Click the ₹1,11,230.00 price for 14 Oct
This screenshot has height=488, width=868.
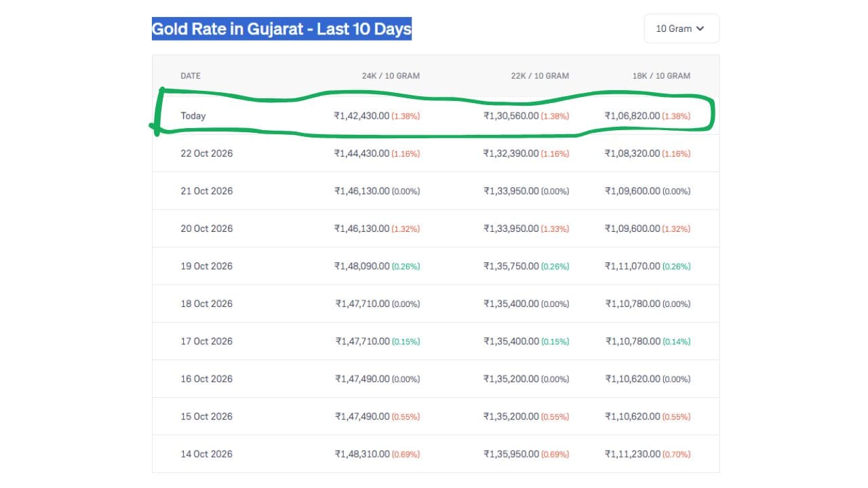coord(633,454)
